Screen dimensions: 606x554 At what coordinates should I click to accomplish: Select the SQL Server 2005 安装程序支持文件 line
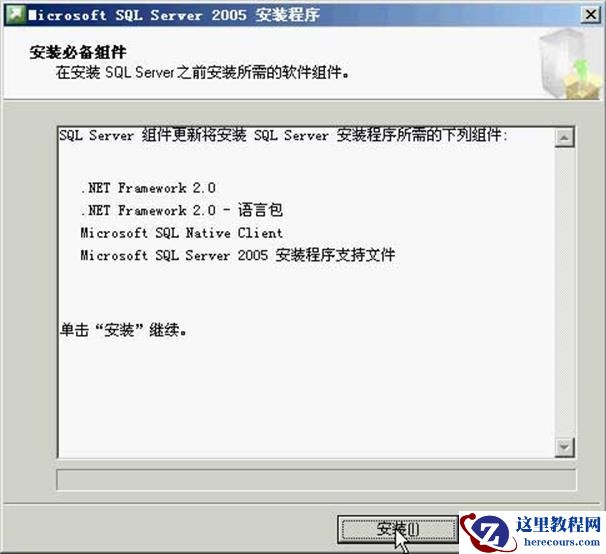click(x=238, y=255)
